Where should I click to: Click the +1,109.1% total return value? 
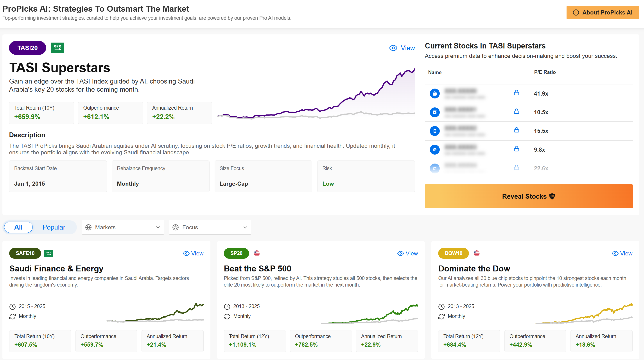(x=242, y=345)
